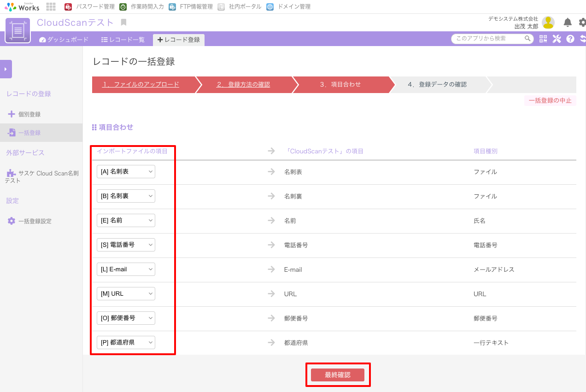Open the [A] 名刺表 dropdown
This screenshot has height=392, width=586.
[126, 172]
